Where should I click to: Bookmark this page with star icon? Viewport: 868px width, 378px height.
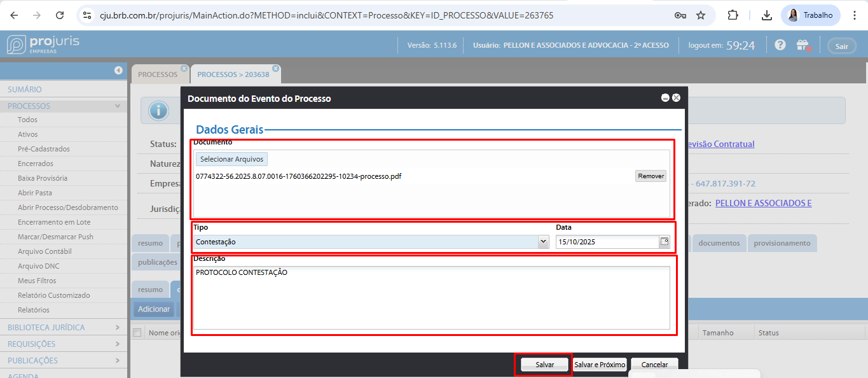tap(701, 15)
